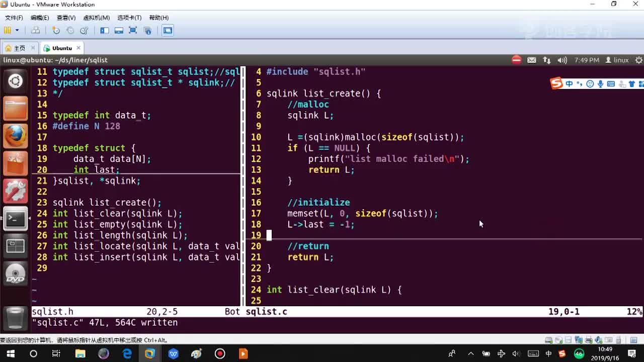Click the printer device icon in VMware status bar
The height and width of the screenshot is (362, 644).
pos(589,340)
